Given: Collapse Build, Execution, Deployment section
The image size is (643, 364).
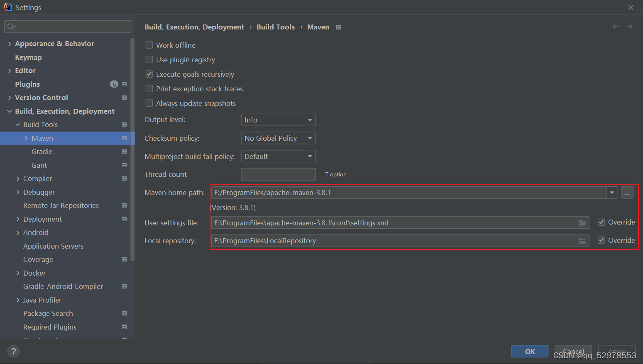Looking at the screenshot, I should click(10, 111).
